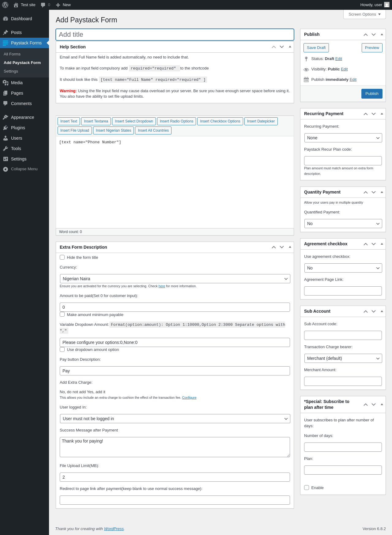Viewport: 392px width, 535px height.
Task: Click the Comments sidebar bubble icon
Action: [6, 104]
